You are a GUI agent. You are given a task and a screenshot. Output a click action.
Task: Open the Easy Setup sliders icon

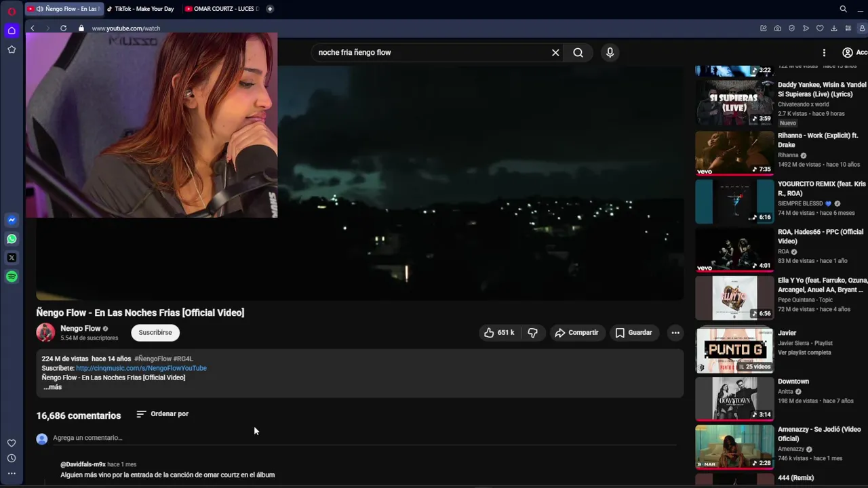point(848,28)
